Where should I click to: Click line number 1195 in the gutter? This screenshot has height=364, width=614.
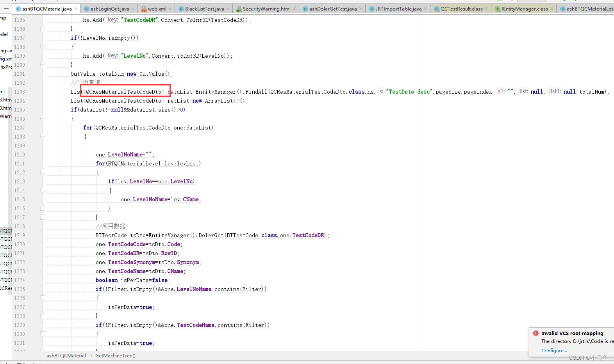point(20,20)
